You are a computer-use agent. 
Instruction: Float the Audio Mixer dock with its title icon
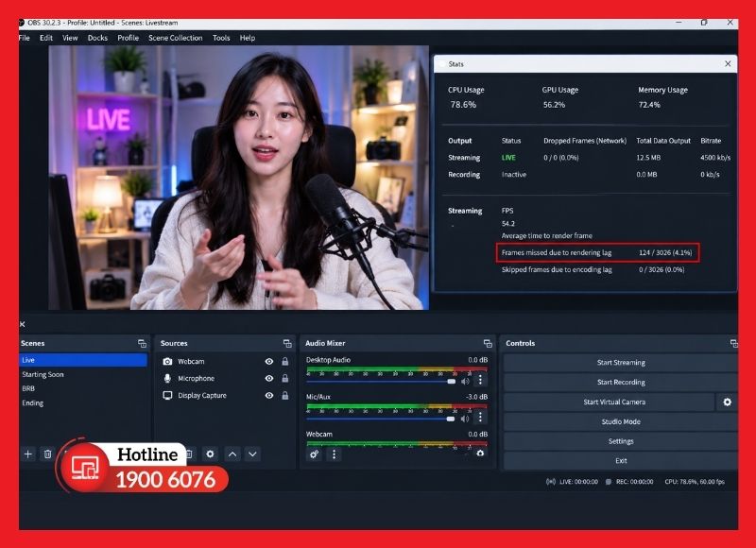(x=488, y=343)
